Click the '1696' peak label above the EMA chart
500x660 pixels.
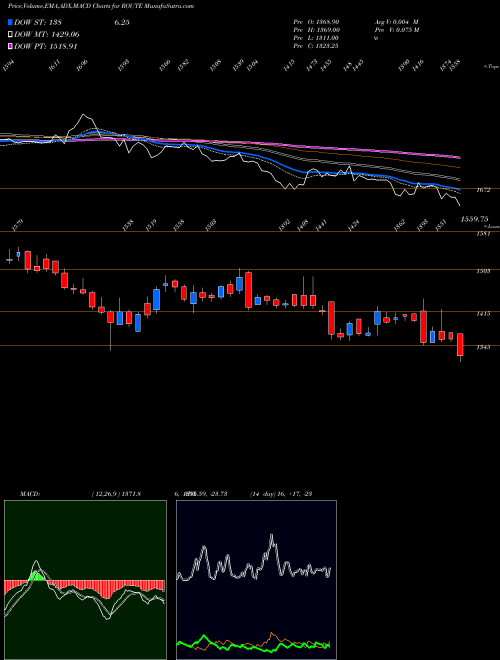pyautogui.click(x=82, y=65)
